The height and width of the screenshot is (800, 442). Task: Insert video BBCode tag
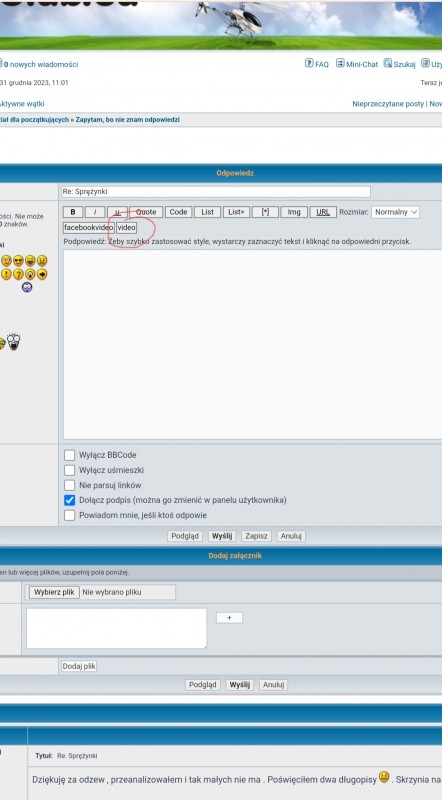[x=127, y=228]
